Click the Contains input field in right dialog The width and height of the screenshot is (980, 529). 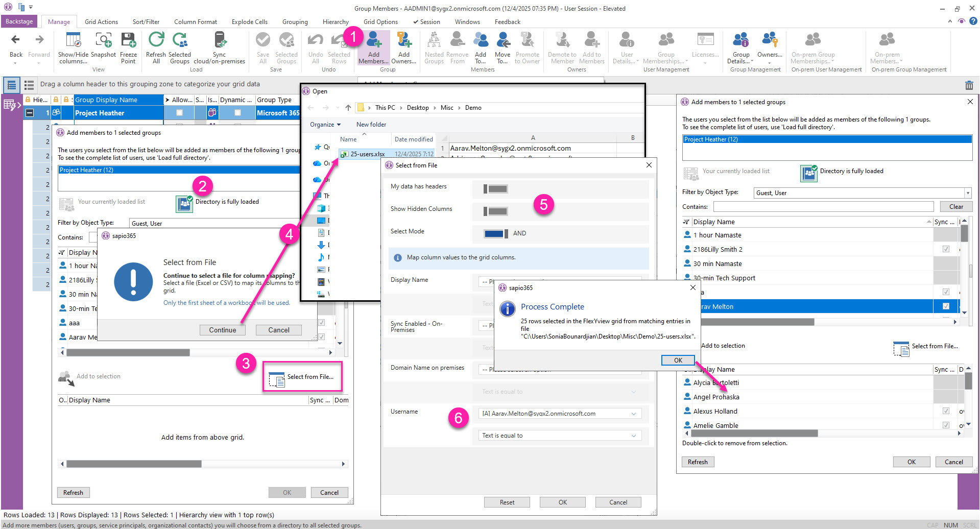point(823,207)
